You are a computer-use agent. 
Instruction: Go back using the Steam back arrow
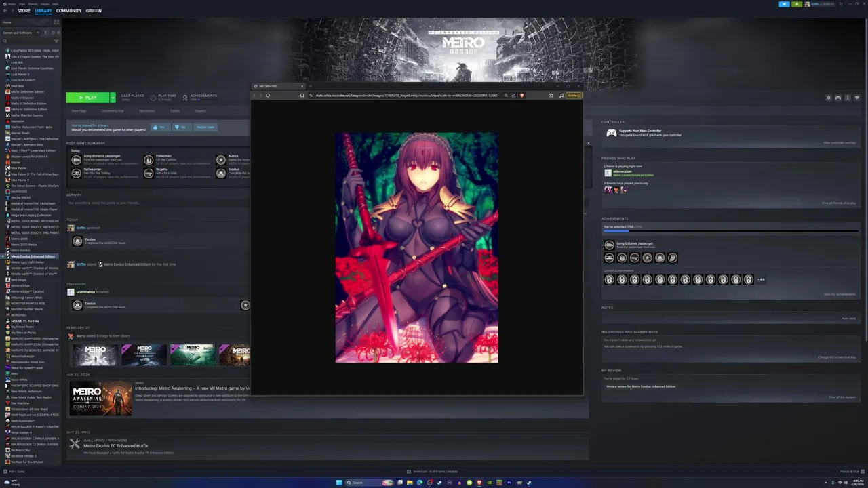5,11
